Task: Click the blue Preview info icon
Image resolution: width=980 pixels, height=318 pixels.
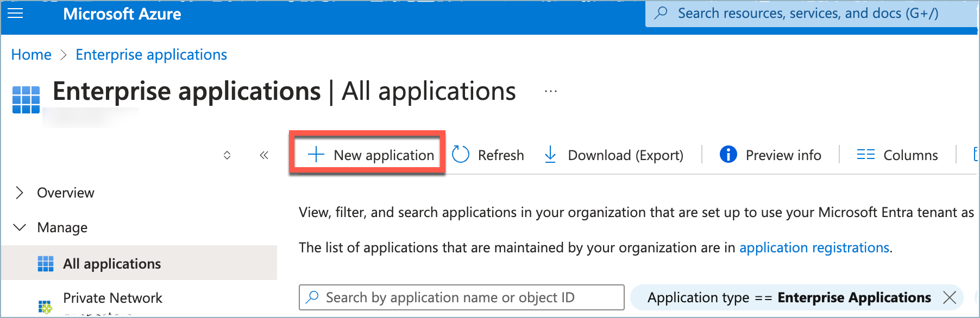Action: point(728,155)
